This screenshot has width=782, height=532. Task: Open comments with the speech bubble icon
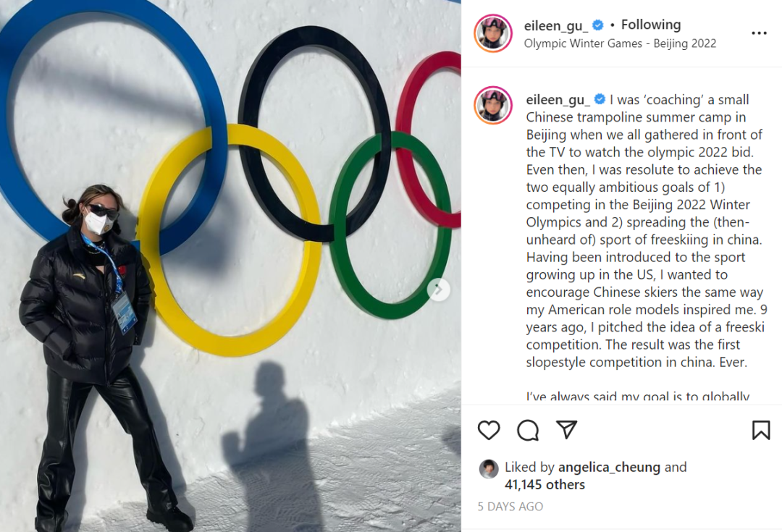pyautogui.click(x=528, y=430)
